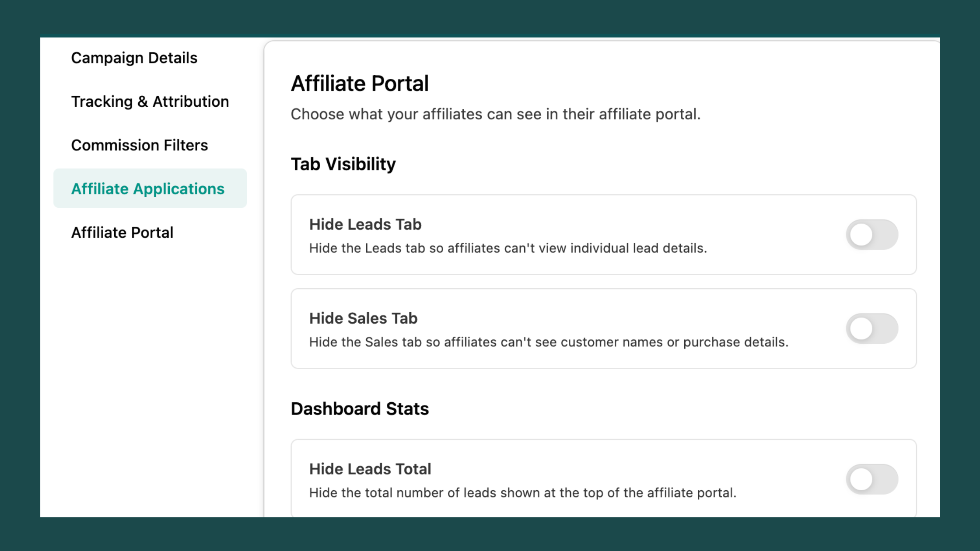Click the affiliate portal subtitle text

pos(496,114)
